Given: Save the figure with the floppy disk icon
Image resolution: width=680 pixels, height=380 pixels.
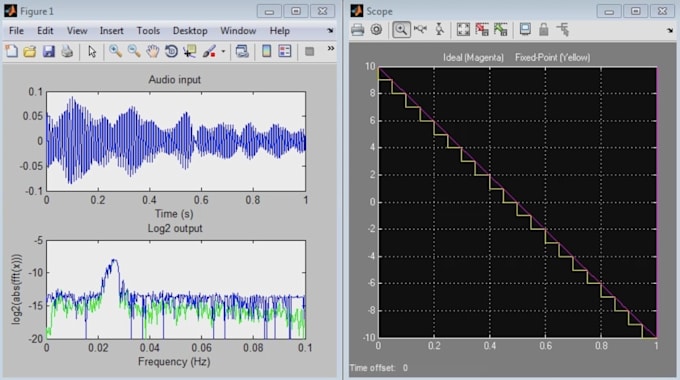Looking at the screenshot, I should click(x=49, y=51).
